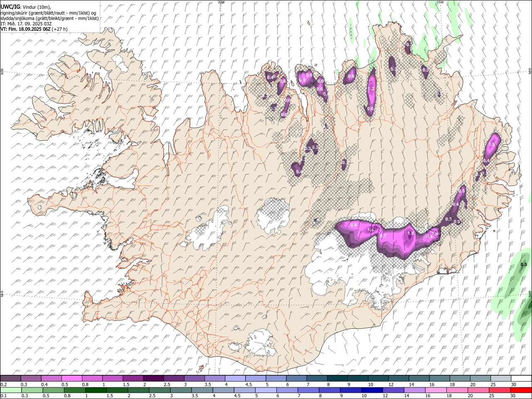Click the '30' label under the lower scale
The width and height of the screenshot is (532, 399).
tap(512, 396)
